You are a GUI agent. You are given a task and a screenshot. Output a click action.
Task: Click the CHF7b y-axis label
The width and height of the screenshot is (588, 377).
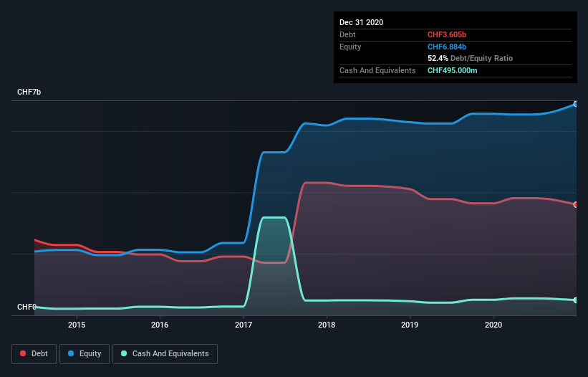coord(29,92)
